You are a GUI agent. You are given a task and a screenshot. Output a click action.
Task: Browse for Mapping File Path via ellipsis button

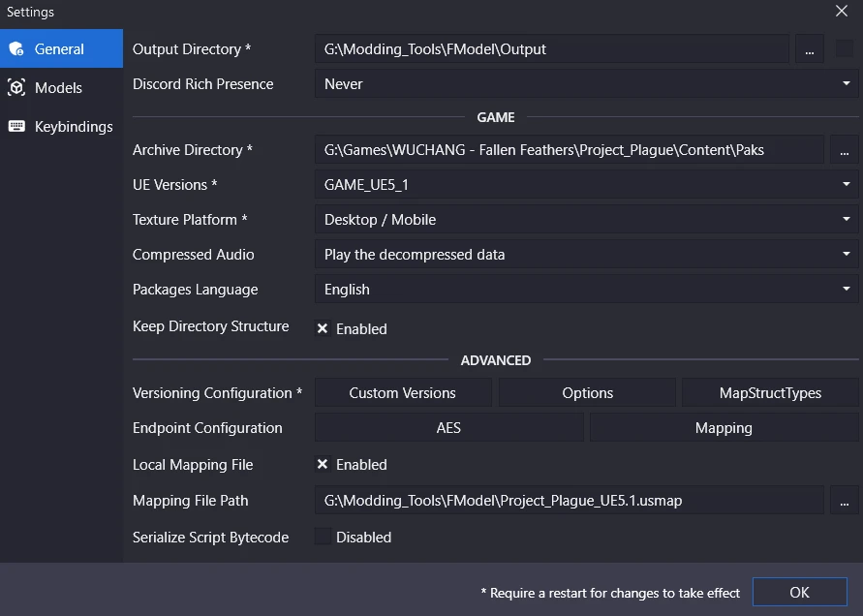pyautogui.click(x=844, y=501)
